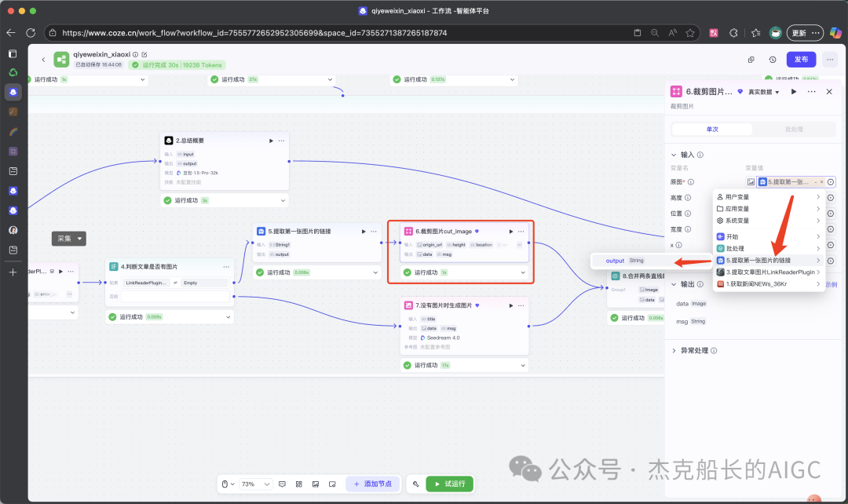Auto-arrange nodes with layout grid icon

(298, 484)
